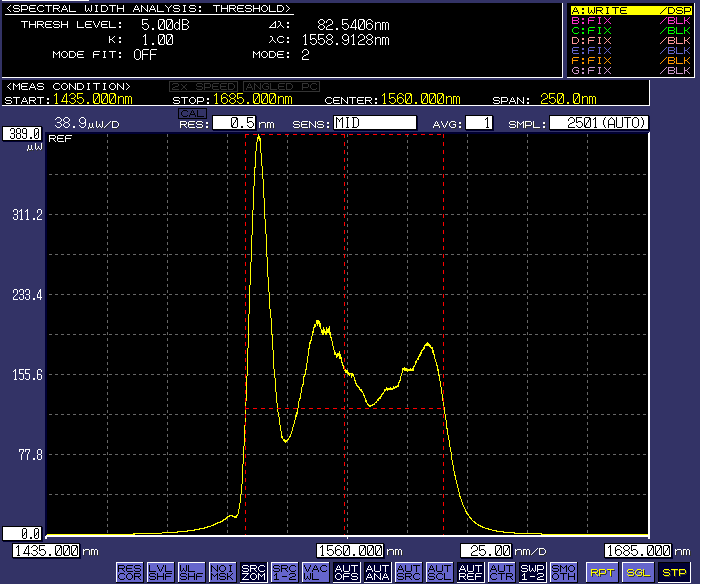Start a single sweep with SGL

[637, 573]
